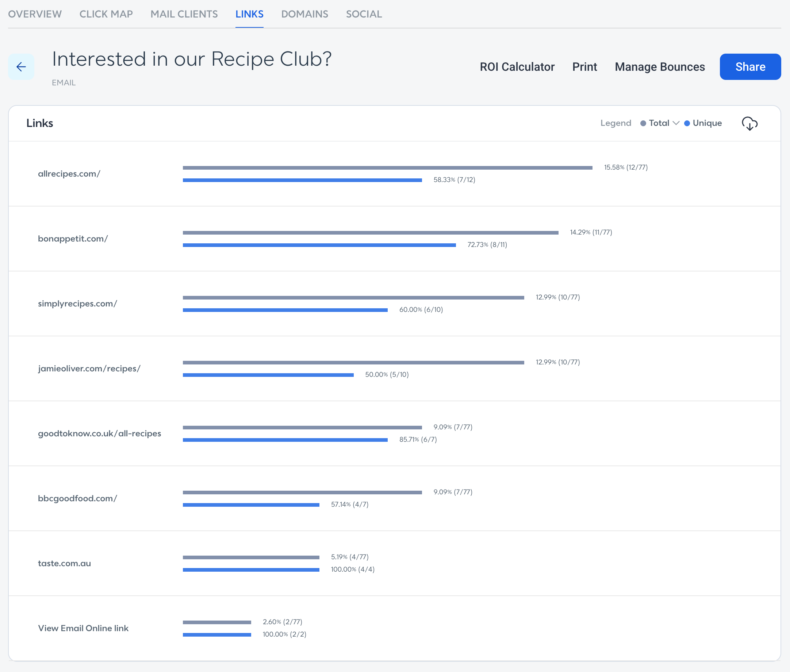Open the ROI Calculator
Image resolution: width=790 pixels, height=672 pixels.
coord(517,67)
